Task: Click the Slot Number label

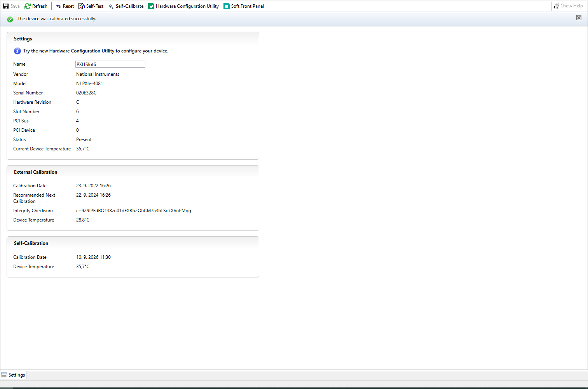Action: click(26, 112)
